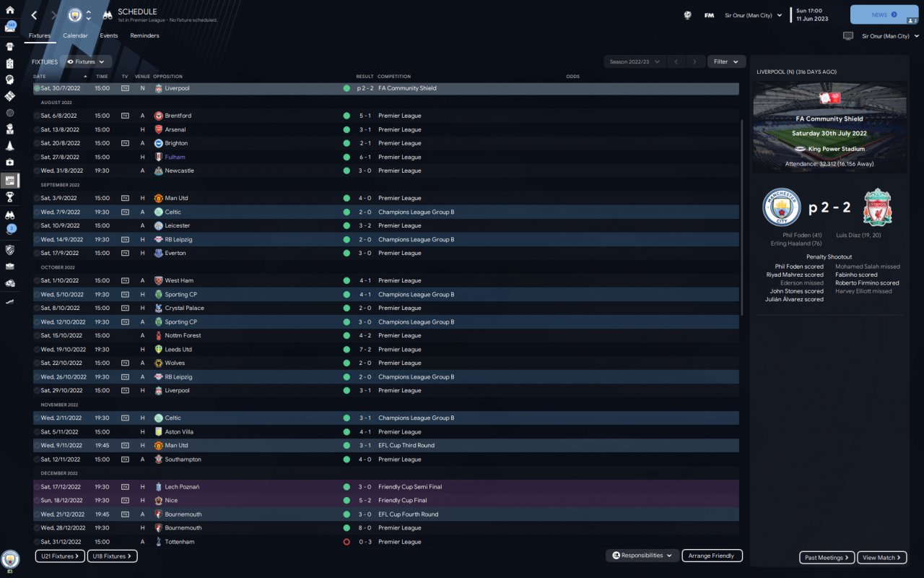924x578 pixels.
Task: Click the Liverpool crest in the first fixture row
Action: pos(159,88)
